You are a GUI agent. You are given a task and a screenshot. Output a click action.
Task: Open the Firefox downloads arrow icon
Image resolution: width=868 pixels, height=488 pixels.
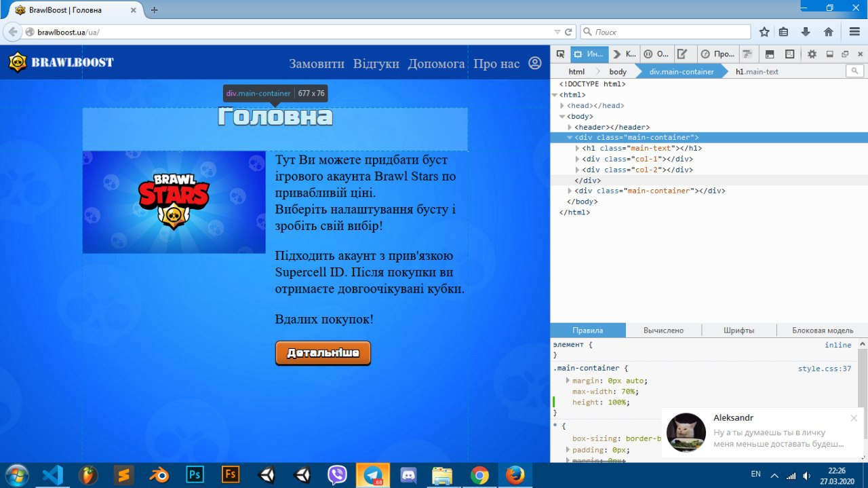pos(806,32)
